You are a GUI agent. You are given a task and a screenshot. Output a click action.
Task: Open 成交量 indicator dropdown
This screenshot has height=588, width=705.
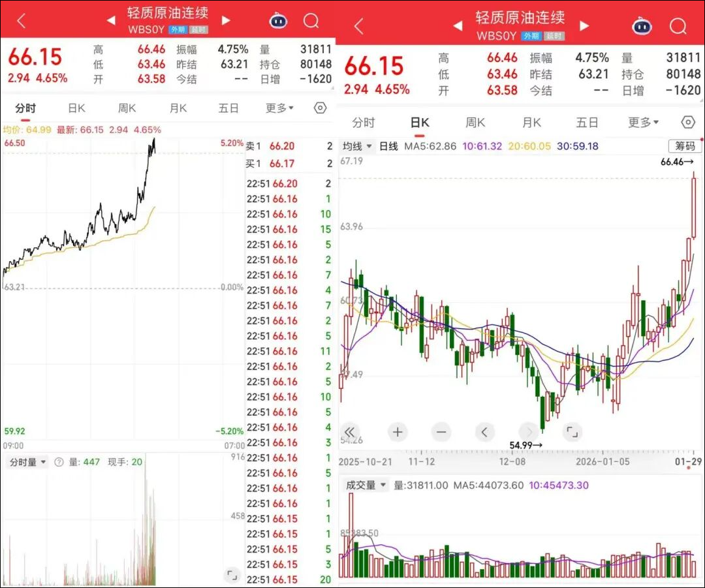[366, 486]
